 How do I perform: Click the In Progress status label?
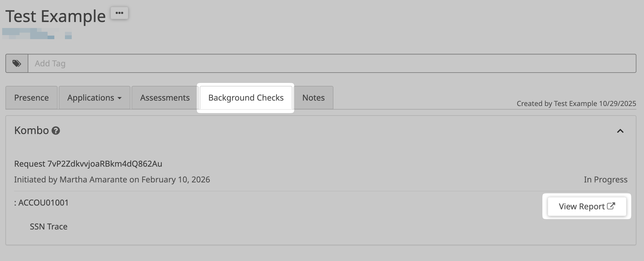click(605, 179)
